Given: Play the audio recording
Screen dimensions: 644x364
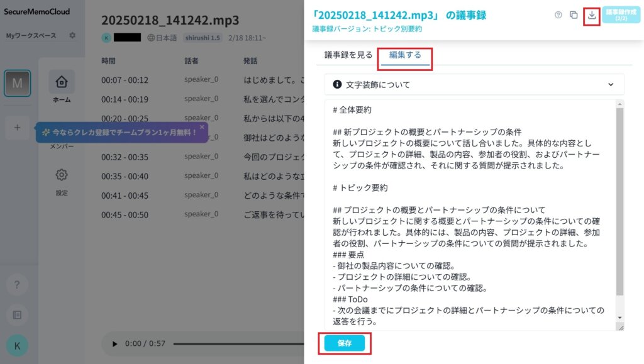Looking at the screenshot, I should point(115,344).
